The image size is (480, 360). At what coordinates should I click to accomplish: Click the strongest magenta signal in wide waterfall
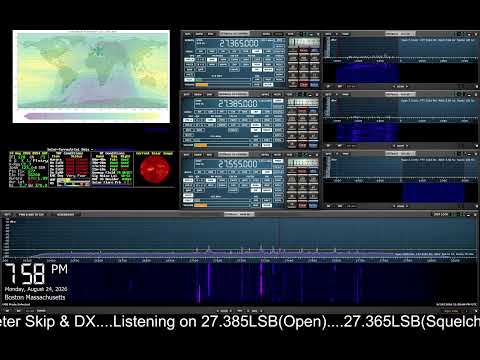(261, 280)
